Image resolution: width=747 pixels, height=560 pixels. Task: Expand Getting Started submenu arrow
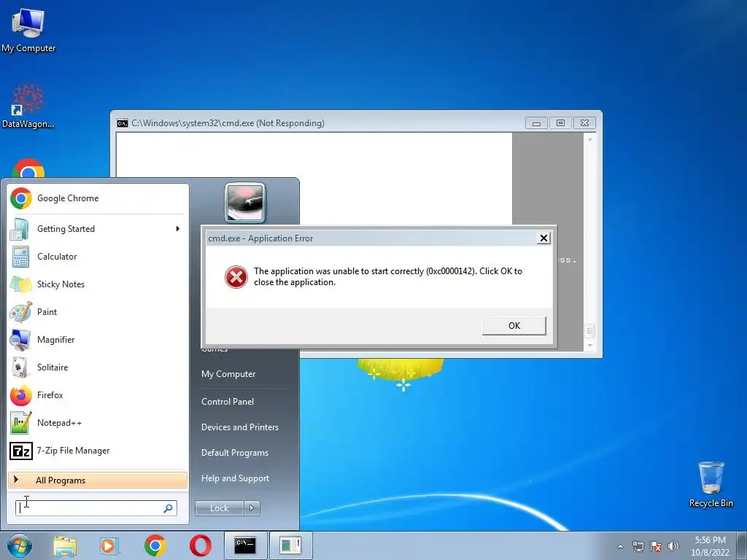tap(178, 229)
